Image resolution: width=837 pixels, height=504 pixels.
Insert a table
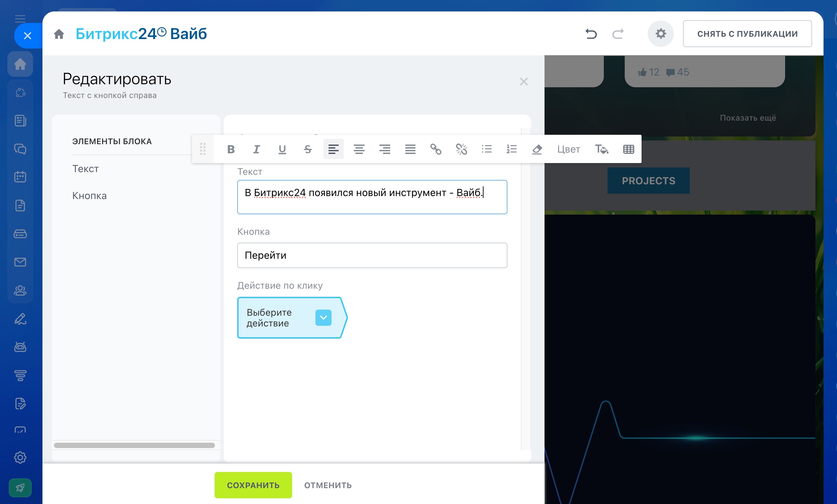coord(629,149)
